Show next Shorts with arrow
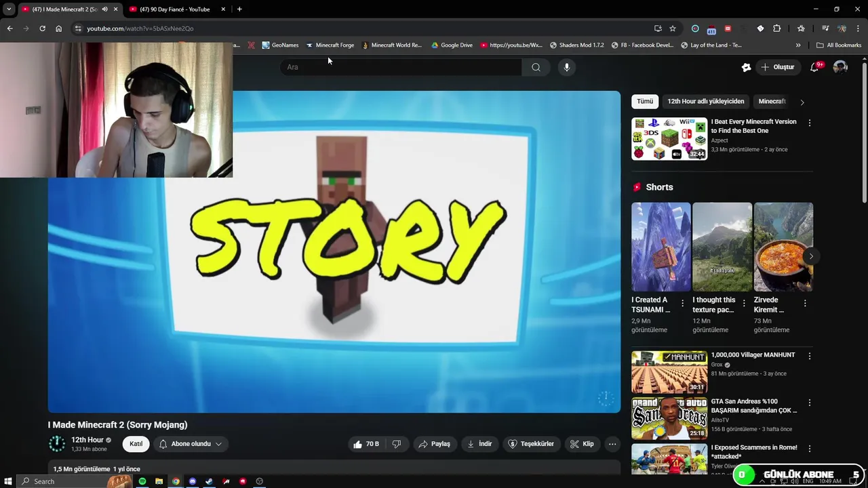This screenshot has height=488, width=868. pyautogui.click(x=810, y=256)
